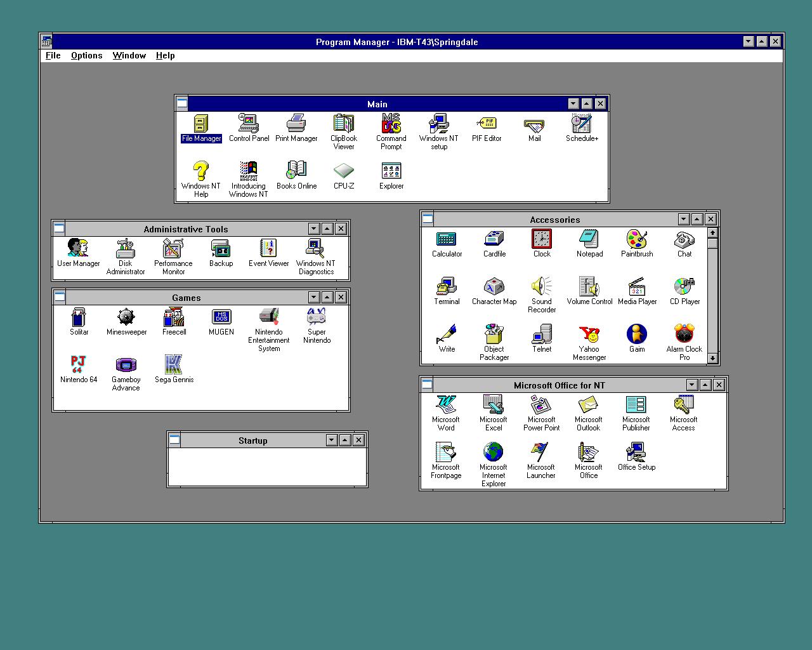Image resolution: width=812 pixels, height=650 pixels.
Task: Close the Administrative Tools window
Action: [x=341, y=229]
